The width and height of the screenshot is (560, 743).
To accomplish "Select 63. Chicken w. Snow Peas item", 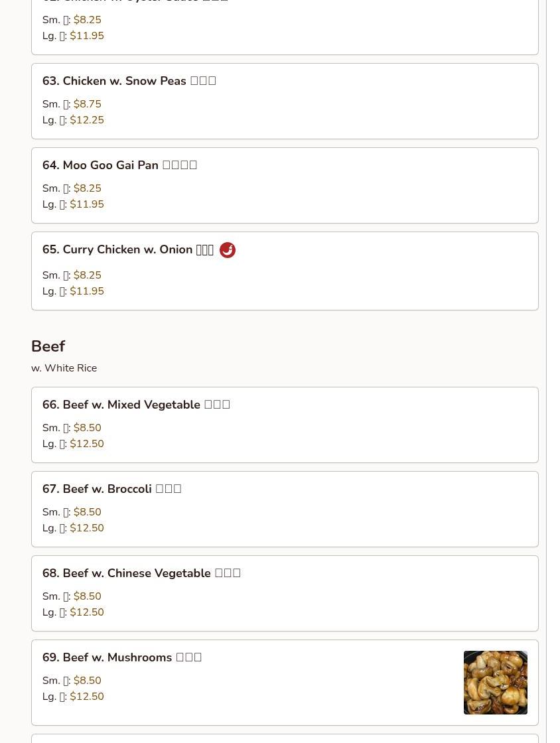I will coord(129,81).
